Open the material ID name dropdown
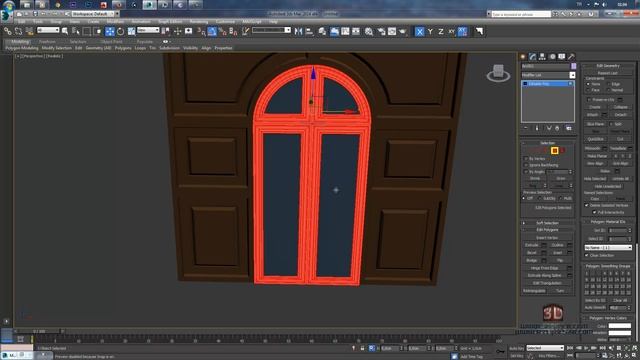640x360 pixels. point(608,248)
